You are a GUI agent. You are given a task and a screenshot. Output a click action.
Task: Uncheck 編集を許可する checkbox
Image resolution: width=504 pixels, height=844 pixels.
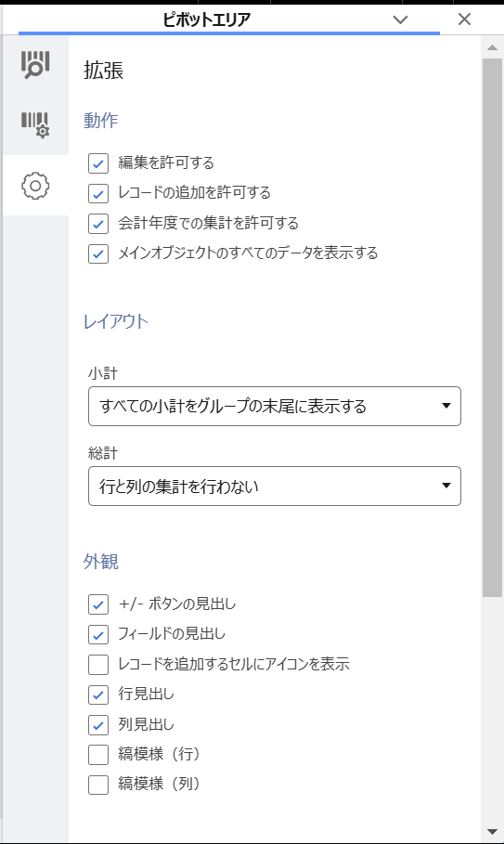click(98, 163)
